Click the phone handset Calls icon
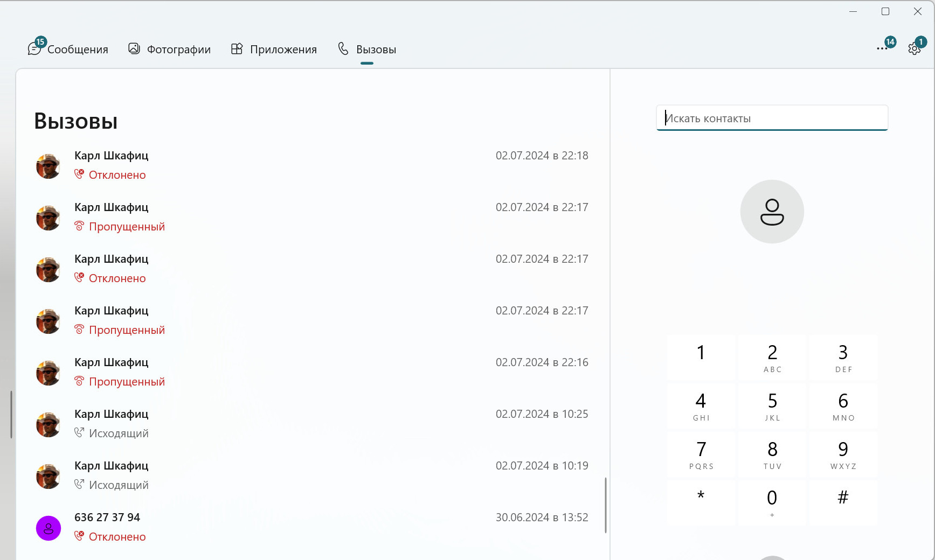Image resolution: width=935 pixels, height=560 pixels. (x=343, y=49)
